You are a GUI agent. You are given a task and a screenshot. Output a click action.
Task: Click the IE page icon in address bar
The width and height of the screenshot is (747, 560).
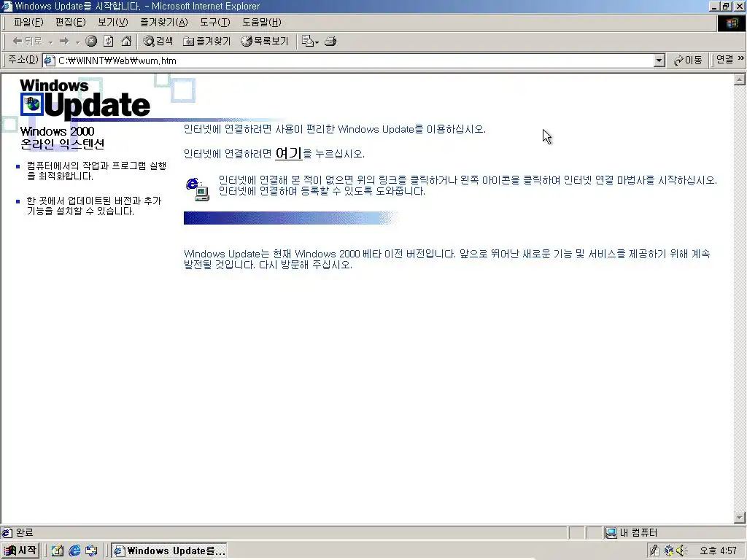[x=50, y=61]
